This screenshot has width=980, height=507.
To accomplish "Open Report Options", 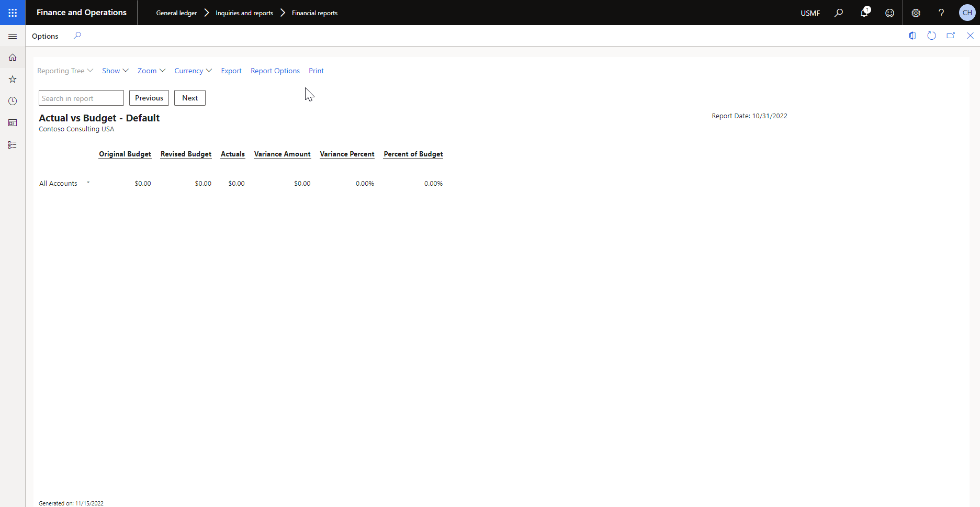I will (x=275, y=71).
